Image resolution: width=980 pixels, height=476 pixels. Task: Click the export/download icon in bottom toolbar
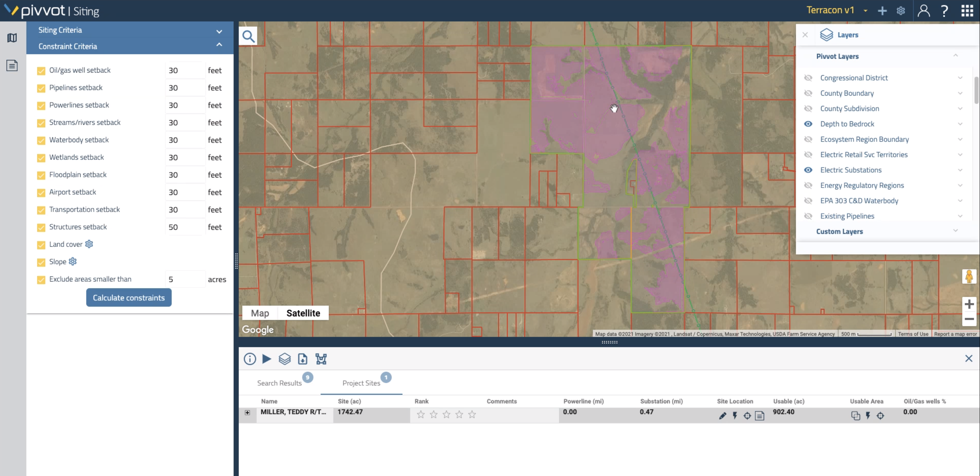(x=302, y=359)
